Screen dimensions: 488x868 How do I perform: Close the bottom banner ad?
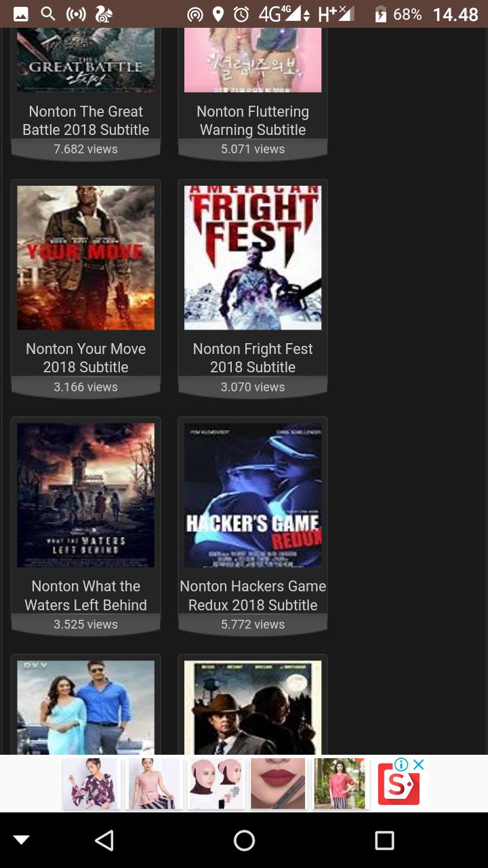(x=419, y=765)
